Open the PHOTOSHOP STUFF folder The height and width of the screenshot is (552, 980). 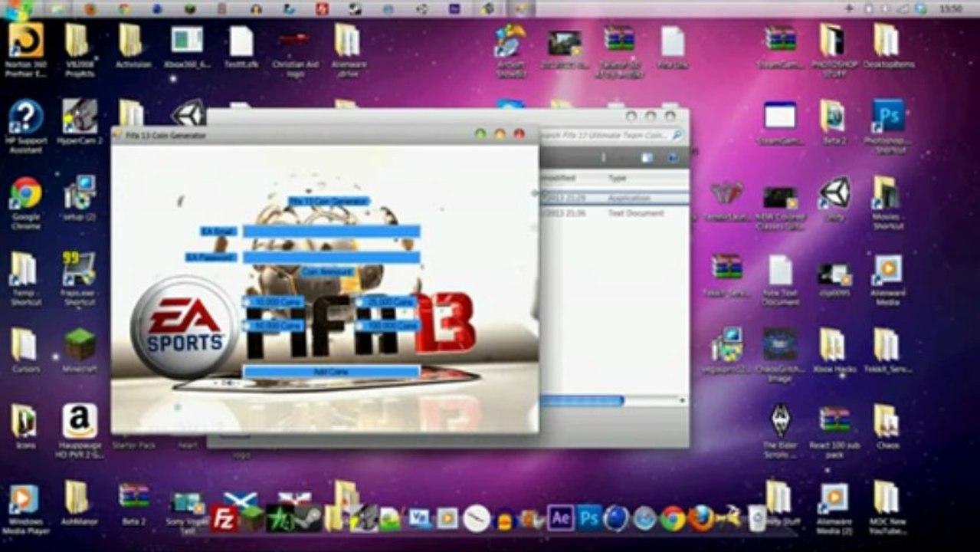[x=834, y=49]
